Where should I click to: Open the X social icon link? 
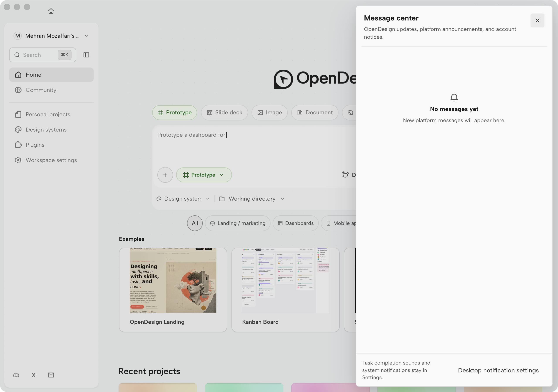point(34,375)
